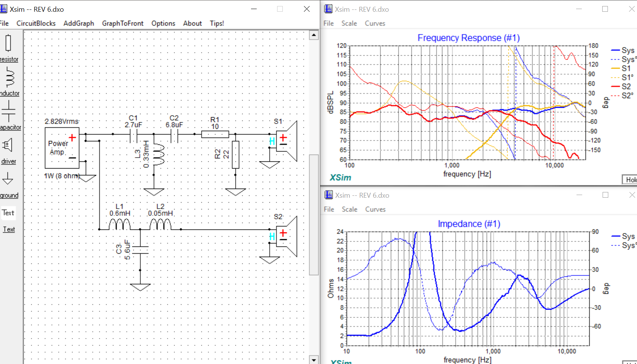Image resolution: width=637 pixels, height=364 pixels.
Task: Open the About menu
Action: [192, 23]
